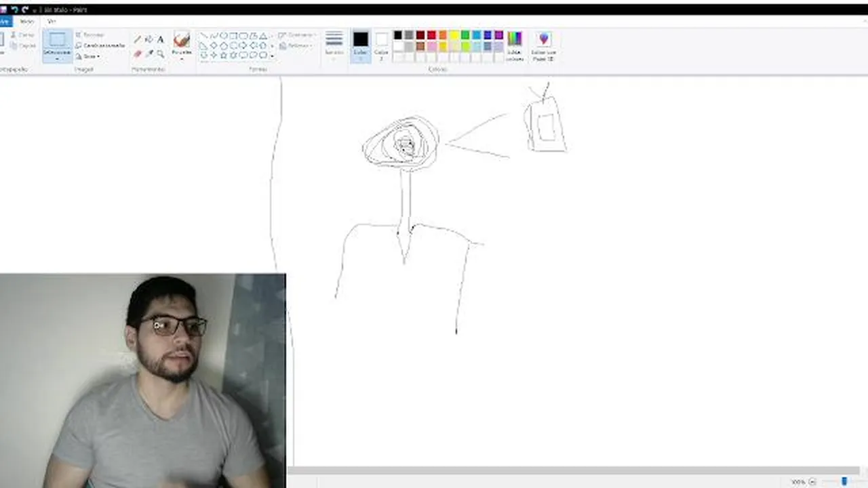Image resolution: width=868 pixels, height=488 pixels.
Task: Choose the oval shape
Action: click(223, 36)
